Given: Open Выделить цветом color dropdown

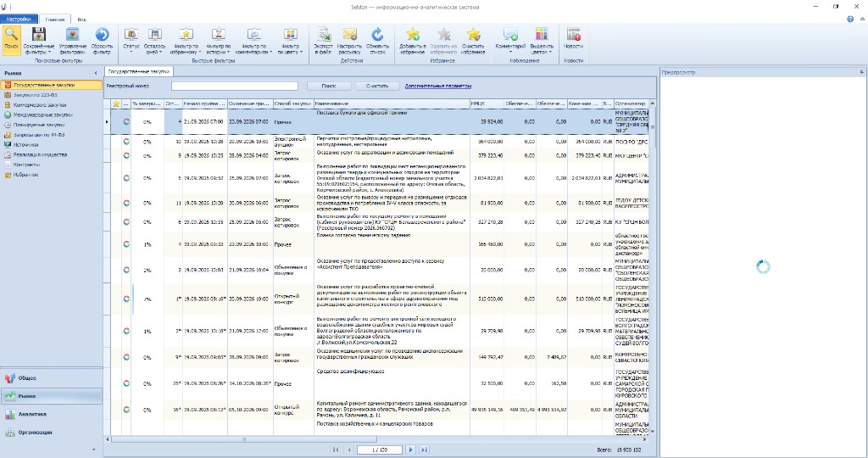Looking at the screenshot, I should [x=542, y=40].
